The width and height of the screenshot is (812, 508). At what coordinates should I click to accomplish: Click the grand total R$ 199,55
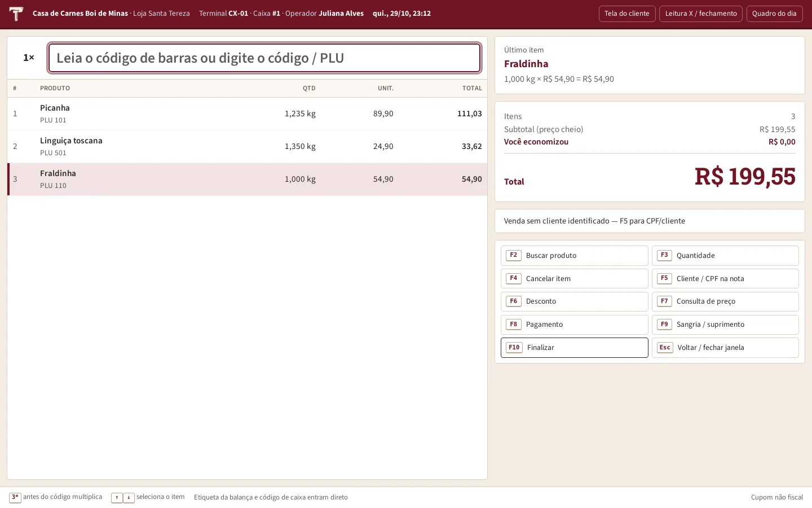pyautogui.click(x=745, y=176)
